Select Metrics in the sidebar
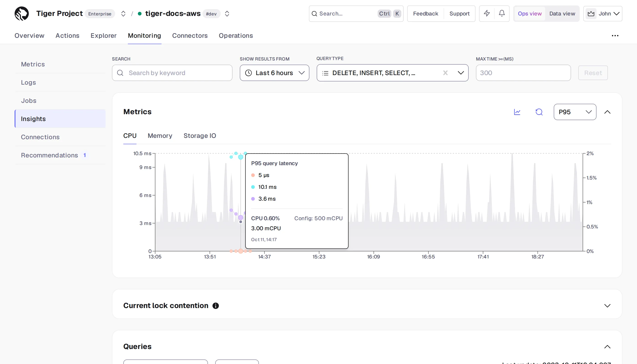Screen dimensions: 637x364 [60, 64]
